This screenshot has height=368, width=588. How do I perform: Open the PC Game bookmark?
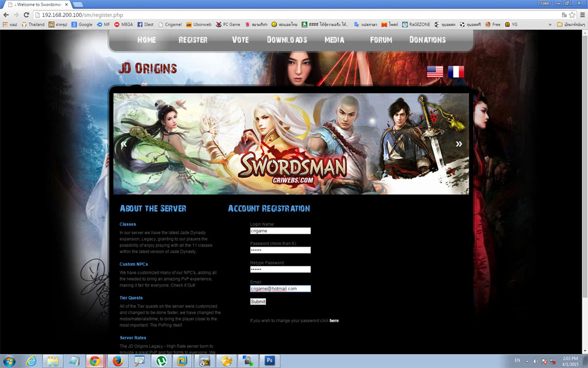click(228, 24)
